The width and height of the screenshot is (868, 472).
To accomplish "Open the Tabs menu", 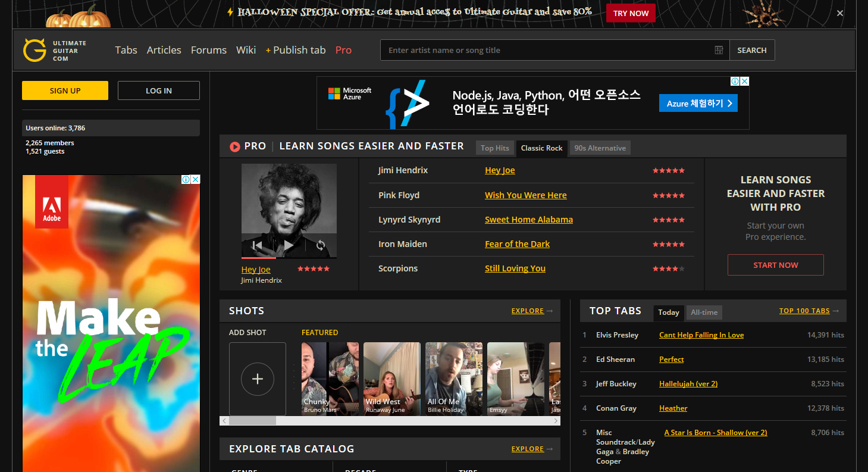I will [x=126, y=50].
